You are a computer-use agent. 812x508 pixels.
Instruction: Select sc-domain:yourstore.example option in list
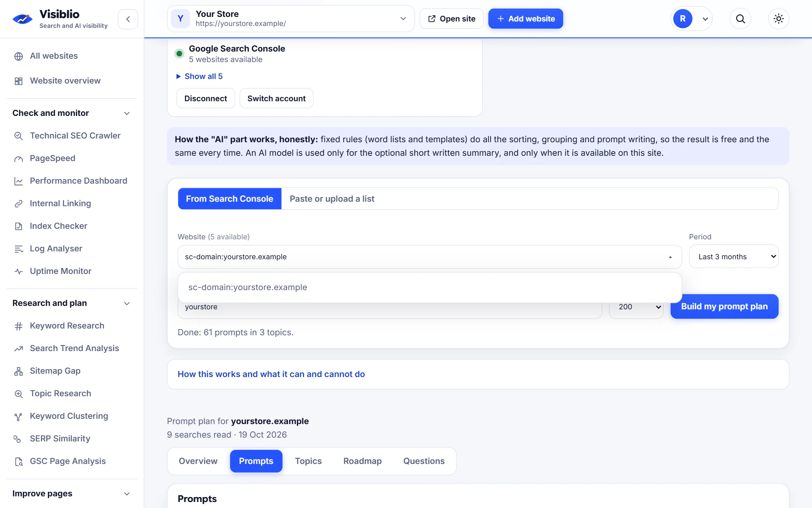[430, 287]
